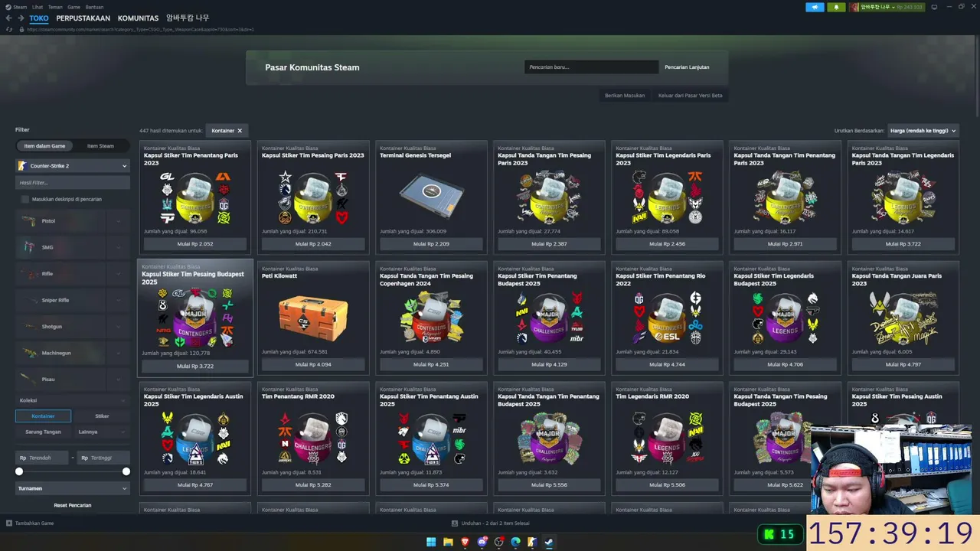Viewport: 980px width, 551px height.
Task: Switch to the Item Steam toggle
Action: [100, 146]
